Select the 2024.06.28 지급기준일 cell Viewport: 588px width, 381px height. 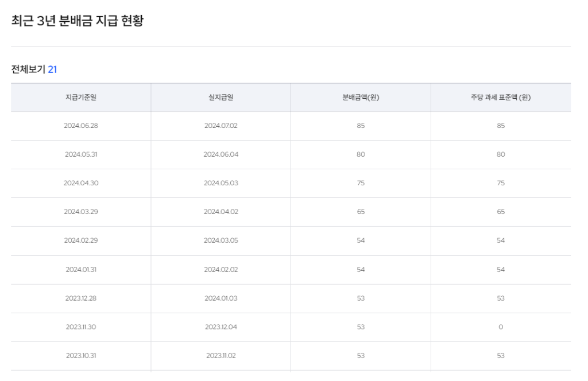[81, 126]
